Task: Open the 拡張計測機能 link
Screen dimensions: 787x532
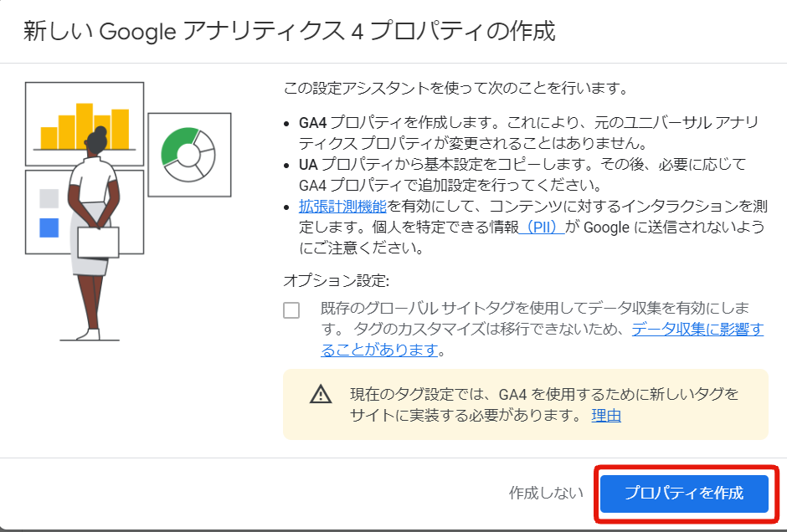Action: [342, 206]
